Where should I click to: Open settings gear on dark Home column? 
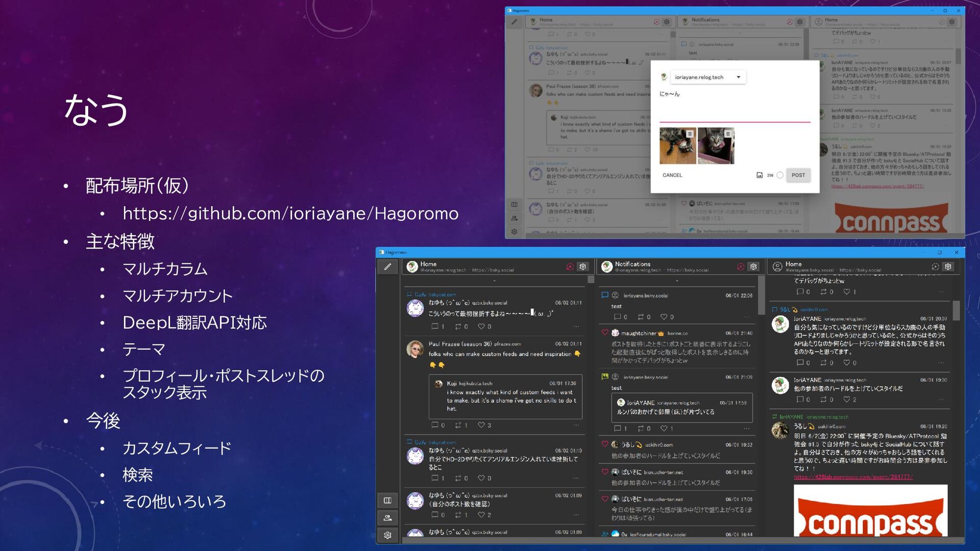click(583, 267)
